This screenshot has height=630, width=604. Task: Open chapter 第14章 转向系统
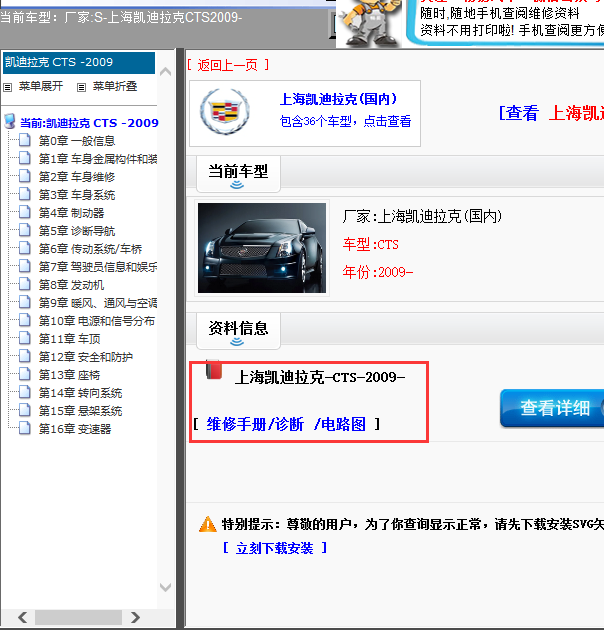click(x=80, y=393)
